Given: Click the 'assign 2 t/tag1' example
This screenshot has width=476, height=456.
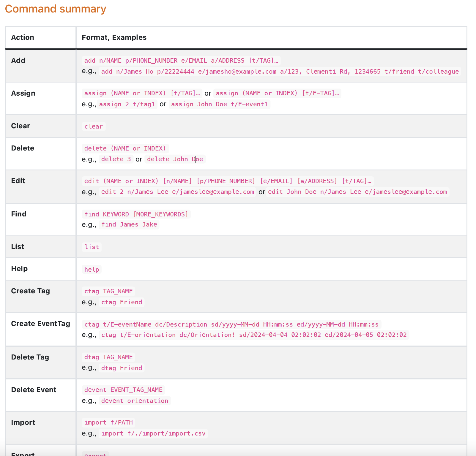Looking at the screenshot, I should tap(127, 104).
